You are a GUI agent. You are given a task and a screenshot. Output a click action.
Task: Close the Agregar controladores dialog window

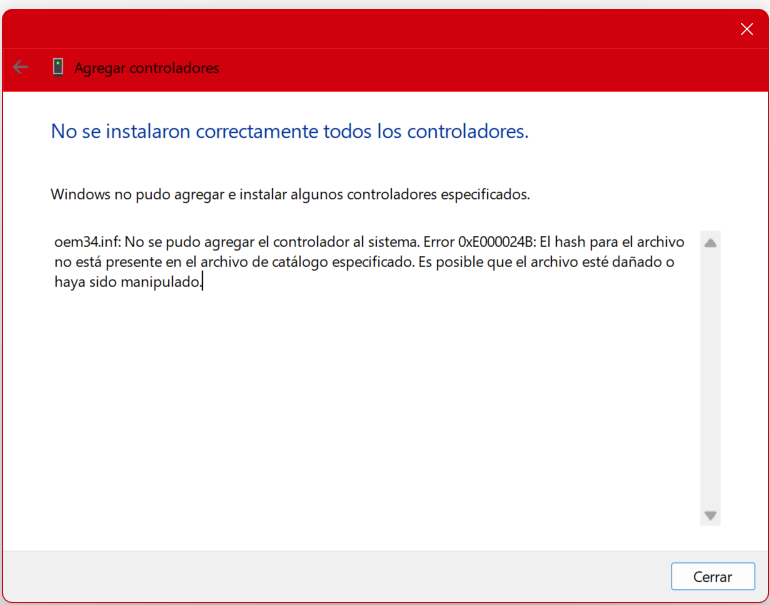(746, 29)
